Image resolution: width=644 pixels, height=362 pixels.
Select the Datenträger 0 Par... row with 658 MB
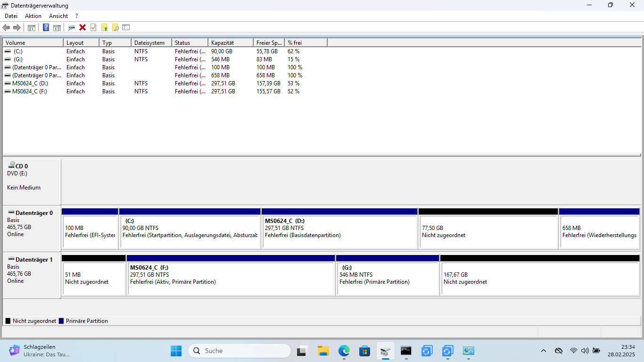pos(165,75)
